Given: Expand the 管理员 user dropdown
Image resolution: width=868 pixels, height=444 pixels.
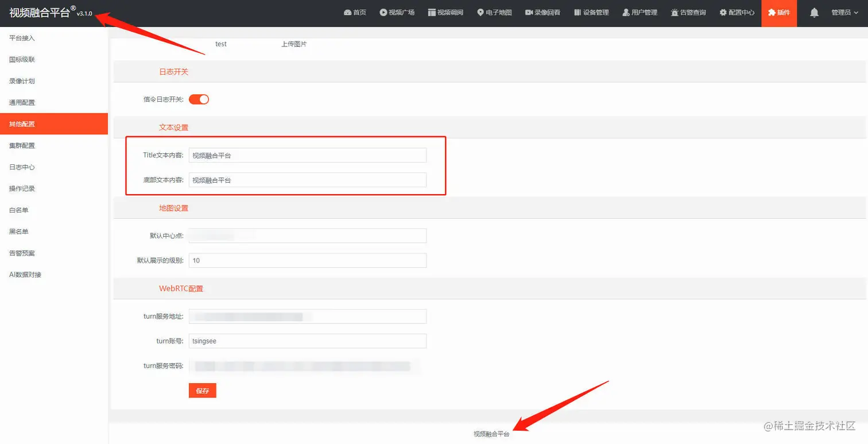Looking at the screenshot, I should (x=845, y=13).
